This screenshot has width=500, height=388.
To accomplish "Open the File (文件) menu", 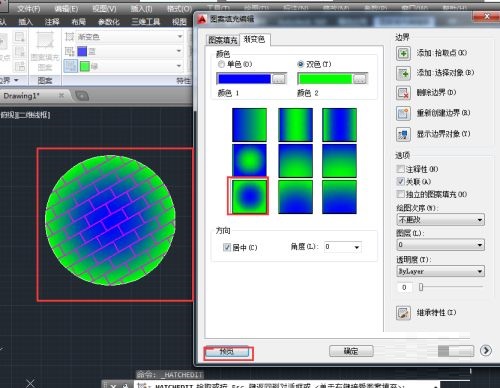I will tap(29, 9).
